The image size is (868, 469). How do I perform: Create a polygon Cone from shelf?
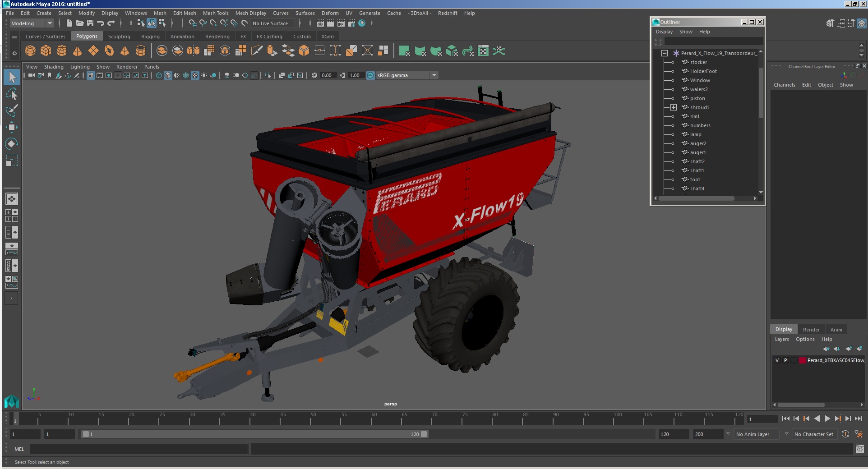(78, 51)
